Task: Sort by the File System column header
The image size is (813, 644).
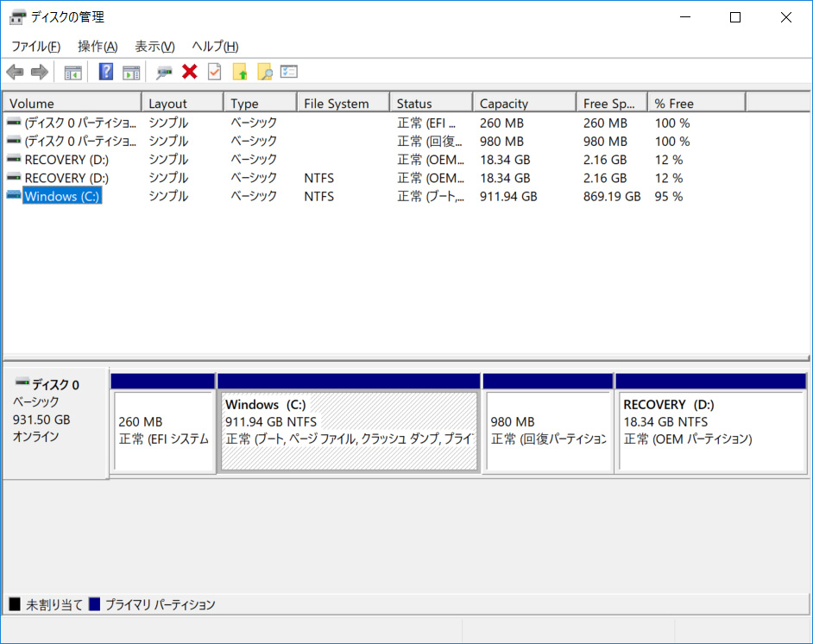Action: [x=343, y=104]
